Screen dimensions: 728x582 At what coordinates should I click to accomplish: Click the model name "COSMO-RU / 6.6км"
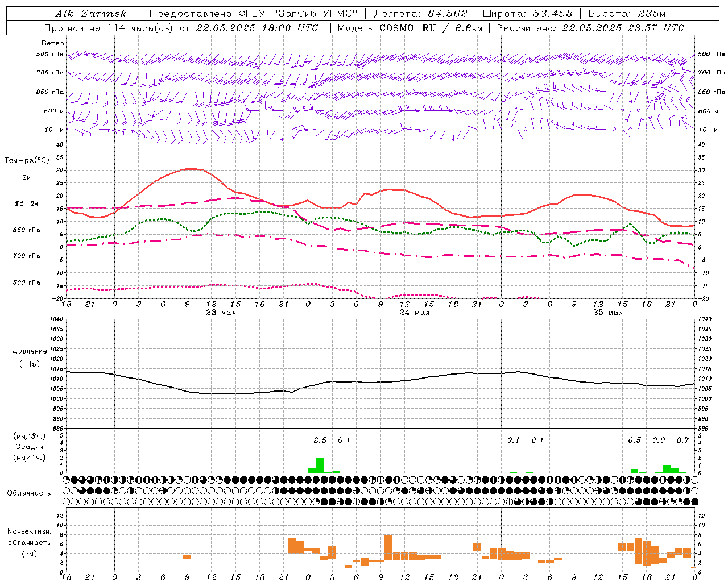click(432, 28)
